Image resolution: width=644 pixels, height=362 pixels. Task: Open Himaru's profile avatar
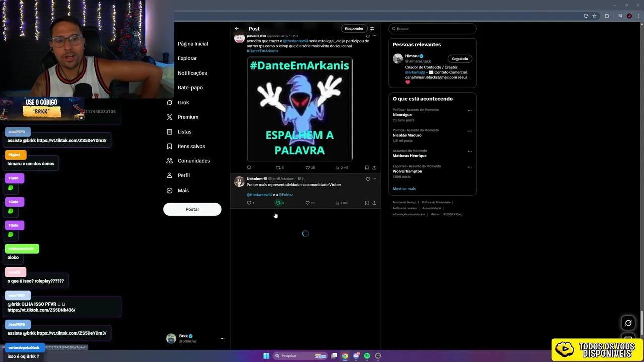click(398, 59)
